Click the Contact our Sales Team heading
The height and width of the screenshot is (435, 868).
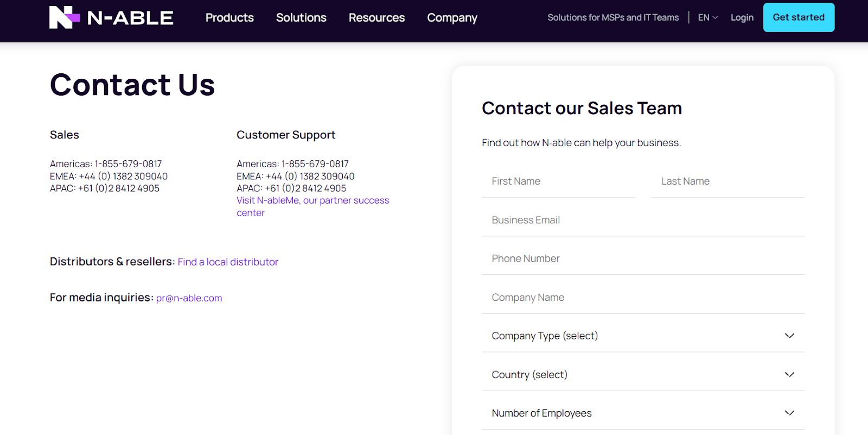(582, 108)
